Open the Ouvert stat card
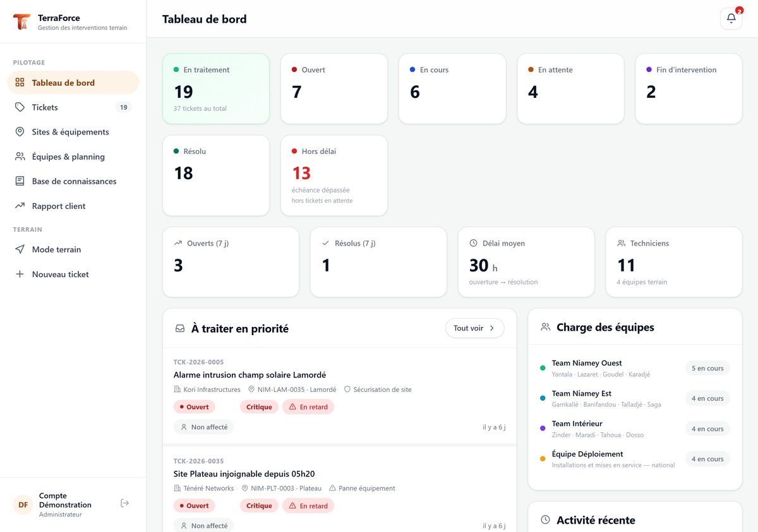Viewport: 758px width, 532px height. click(x=334, y=88)
